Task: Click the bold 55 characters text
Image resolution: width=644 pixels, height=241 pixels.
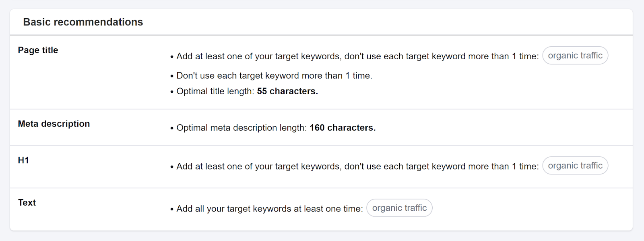Action: point(287,91)
